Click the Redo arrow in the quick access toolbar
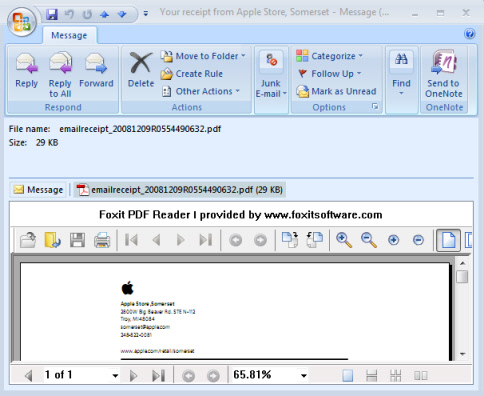The width and height of the screenshot is (484, 396). pyautogui.click(x=87, y=14)
